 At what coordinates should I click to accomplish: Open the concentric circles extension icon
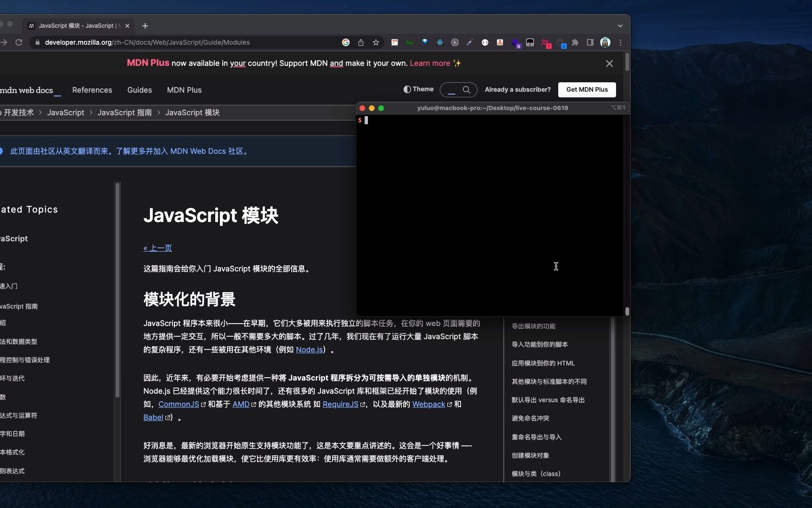click(x=455, y=42)
